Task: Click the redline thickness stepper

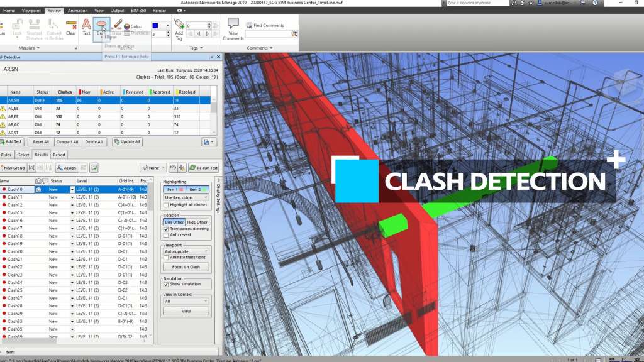Action: (167, 34)
